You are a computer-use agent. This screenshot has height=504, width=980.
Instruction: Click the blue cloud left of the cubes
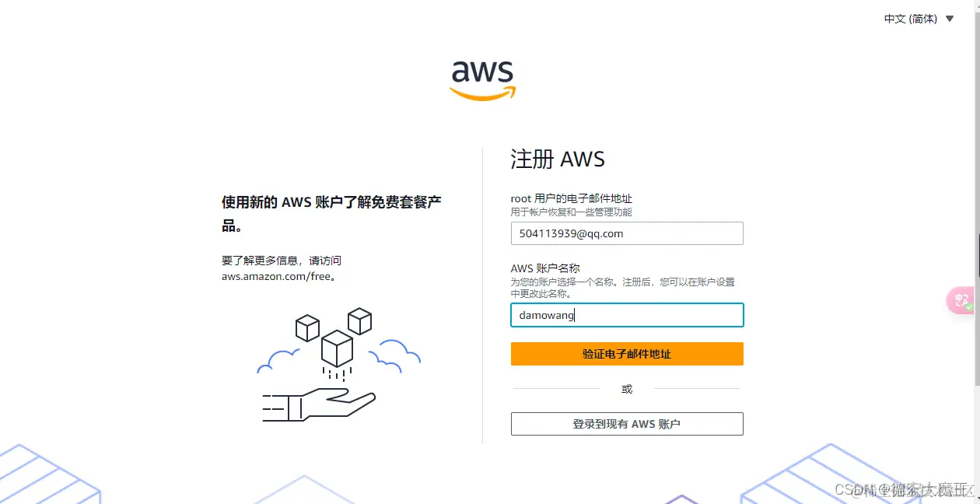coord(278,361)
